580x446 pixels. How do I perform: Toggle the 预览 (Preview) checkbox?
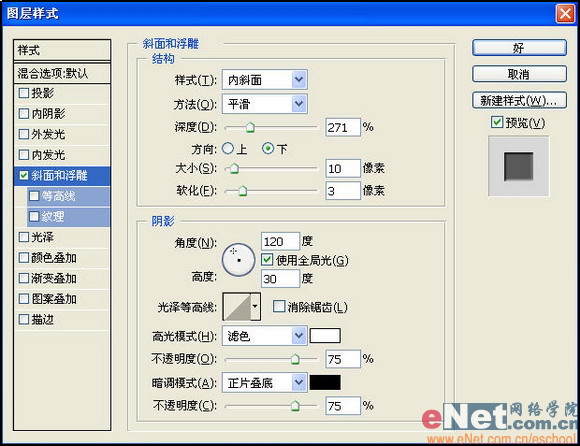click(497, 122)
